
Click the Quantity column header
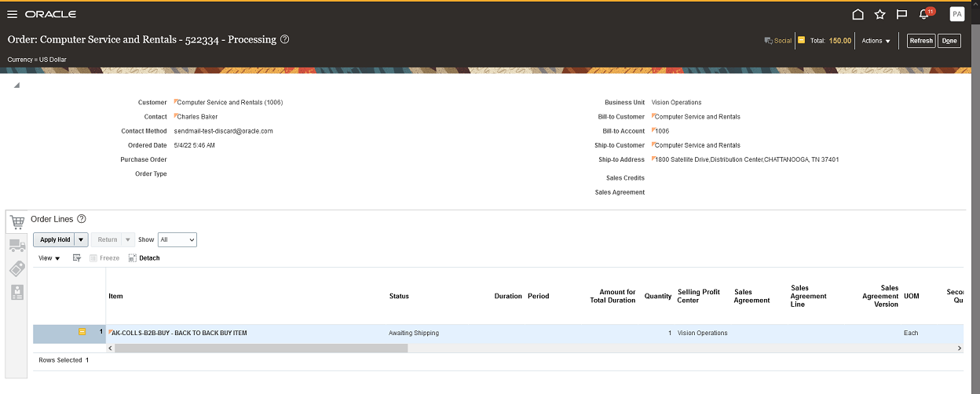(658, 296)
